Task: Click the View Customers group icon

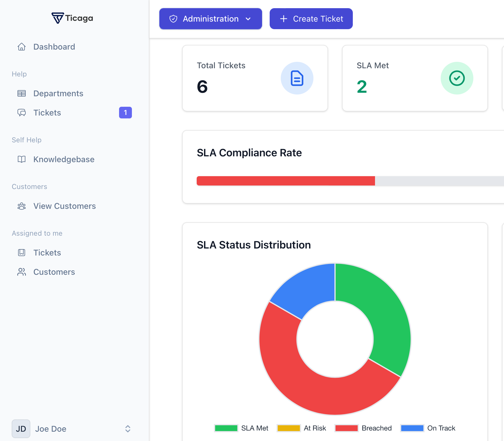Action: click(22, 206)
